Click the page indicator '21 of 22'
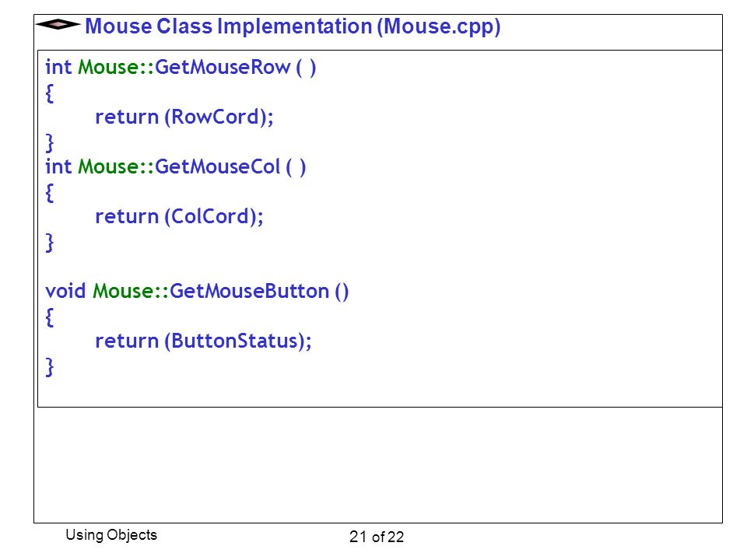 pyautogui.click(x=377, y=537)
